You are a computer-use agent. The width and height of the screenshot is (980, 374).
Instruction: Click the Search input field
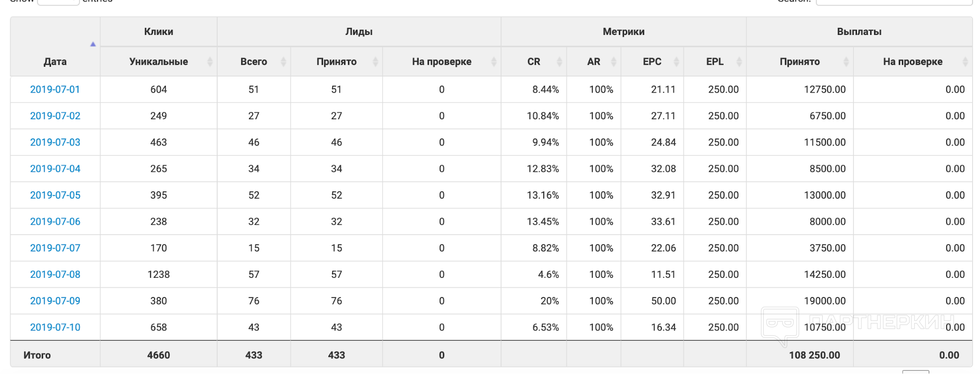(x=893, y=2)
